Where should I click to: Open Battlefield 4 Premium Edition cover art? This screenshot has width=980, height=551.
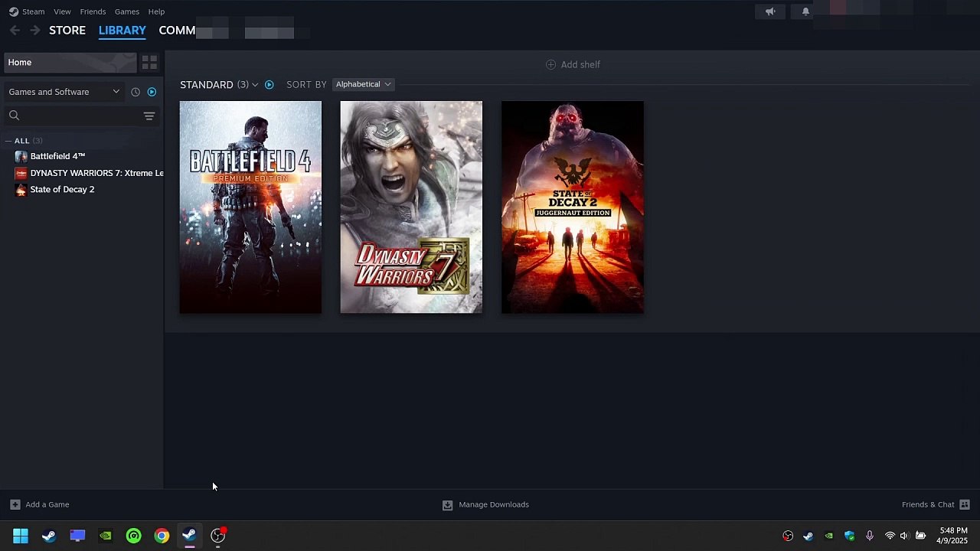pyautogui.click(x=250, y=207)
